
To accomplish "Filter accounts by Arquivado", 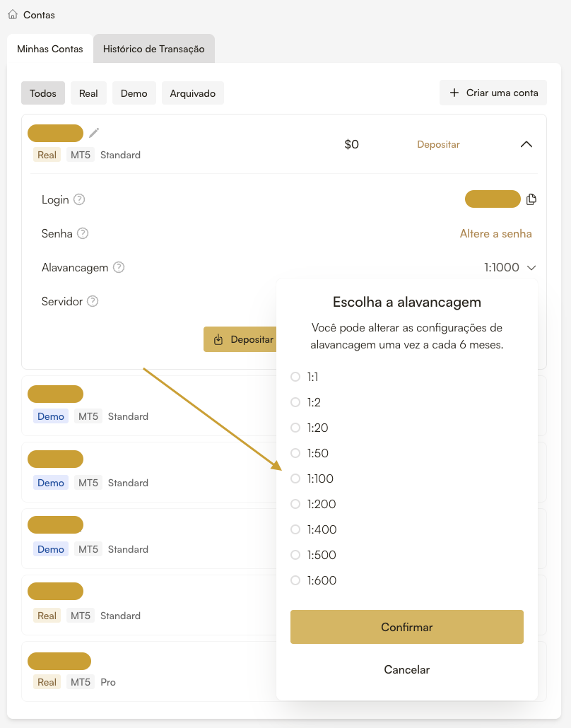I will (x=192, y=93).
